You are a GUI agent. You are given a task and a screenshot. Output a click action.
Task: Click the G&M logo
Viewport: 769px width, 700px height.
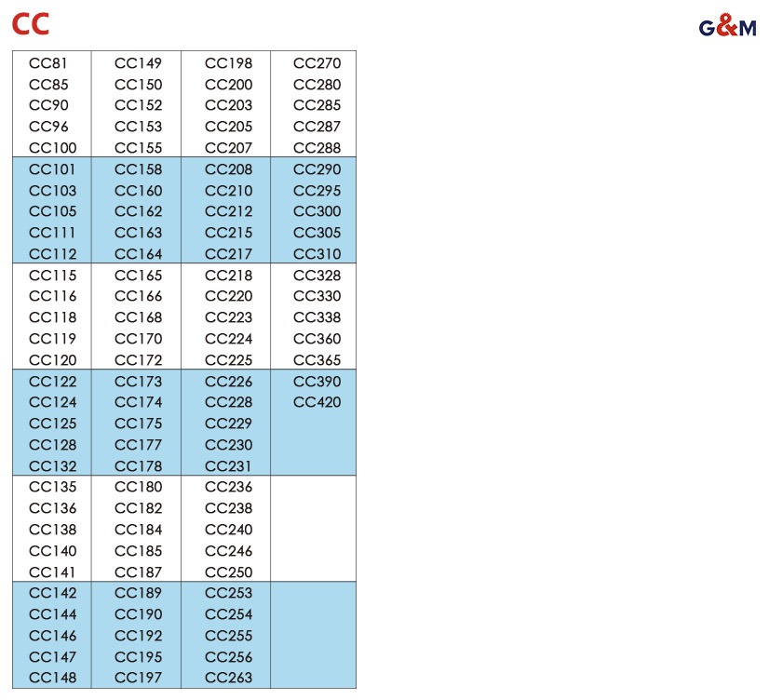[727, 26]
